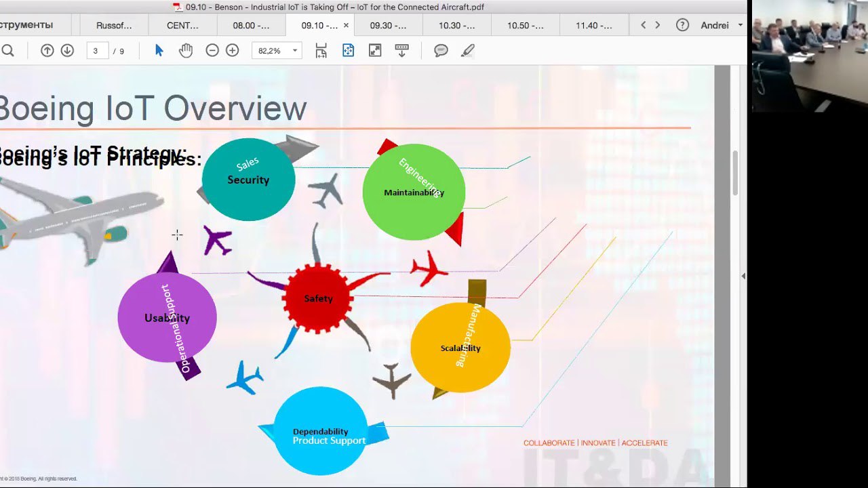Open the Andrei account dropdown
This screenshot has height=488, width=868.
pyautogui.click(x=722, y=25)
